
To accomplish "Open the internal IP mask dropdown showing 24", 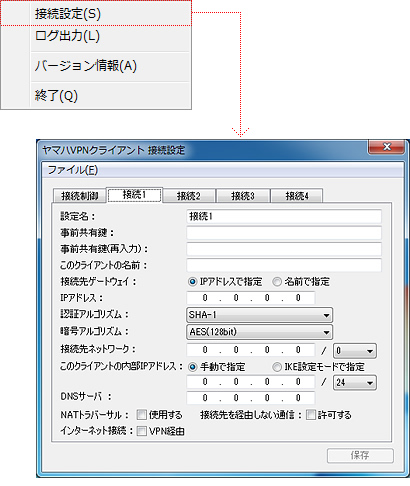I will click(355, 382).
